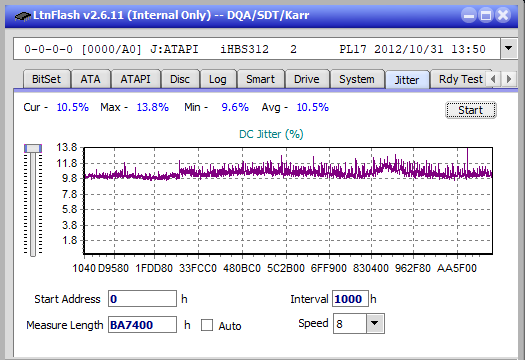Click the Avg value 10.5%
Screen dimensions: 525x360
tap(313, 107)
